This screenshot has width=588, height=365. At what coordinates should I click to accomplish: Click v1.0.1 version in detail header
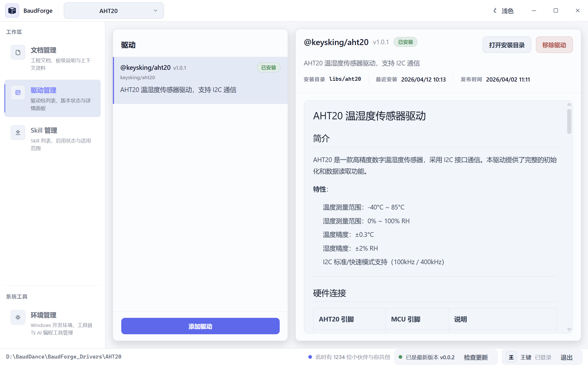pyautogui.click(x=381, y=42)
